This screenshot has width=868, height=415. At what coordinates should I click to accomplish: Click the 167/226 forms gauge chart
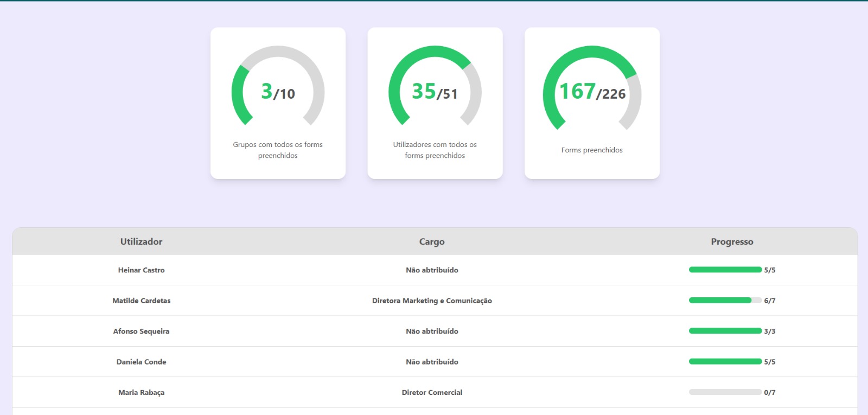[x=592, y=88]
